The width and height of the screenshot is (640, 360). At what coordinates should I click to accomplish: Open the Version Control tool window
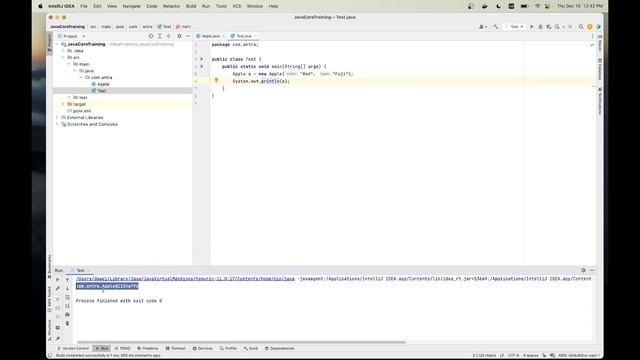pos(73,348)
